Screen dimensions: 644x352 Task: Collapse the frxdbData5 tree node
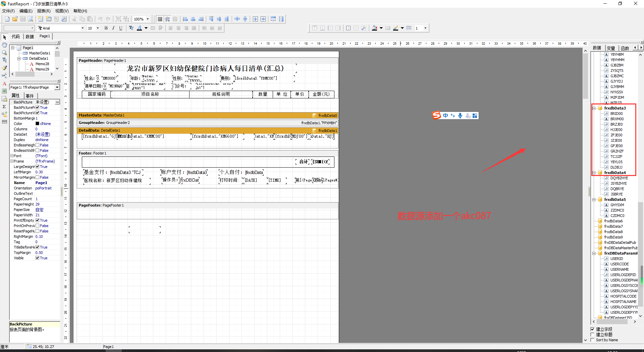pyautogui.click(x=594, y=200)
